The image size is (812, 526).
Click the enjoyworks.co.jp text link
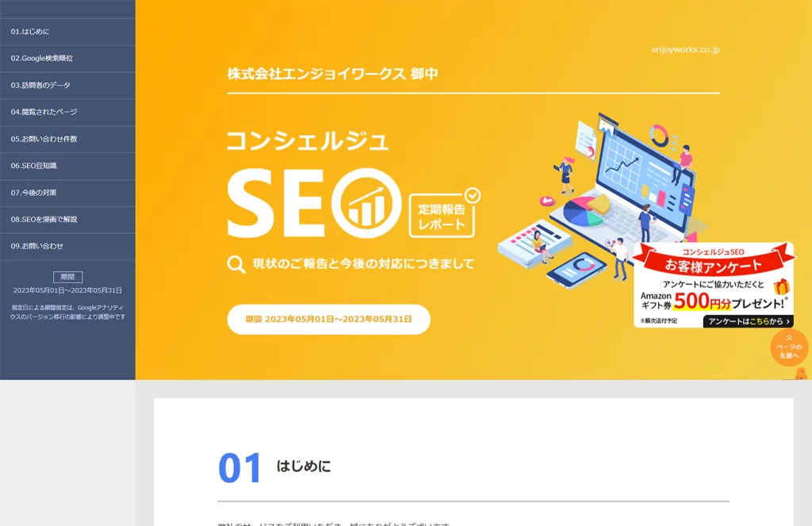tap(684, 48)
